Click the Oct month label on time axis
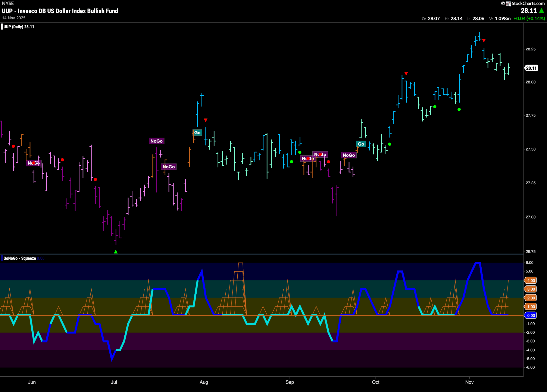Screen dimensions: 547x392 375,382
